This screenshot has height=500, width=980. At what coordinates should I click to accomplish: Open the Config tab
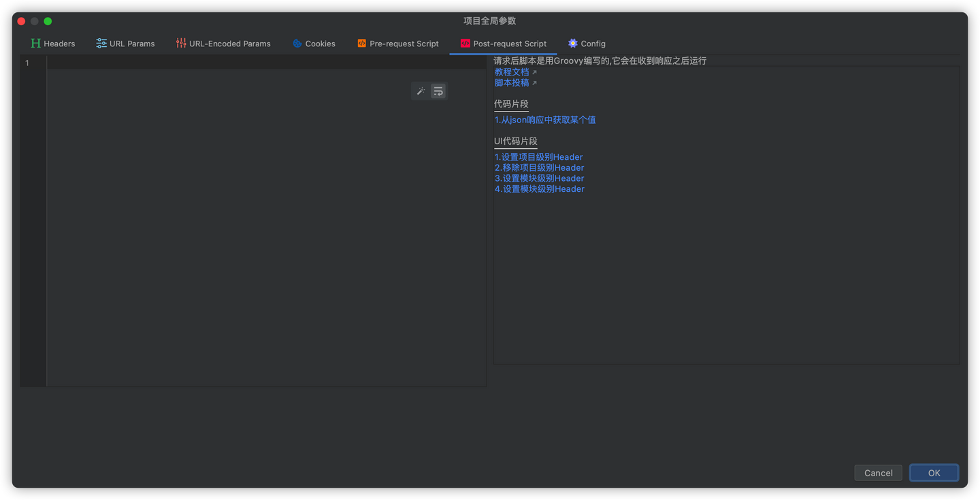pyautogui.click(x=587, y=44)
